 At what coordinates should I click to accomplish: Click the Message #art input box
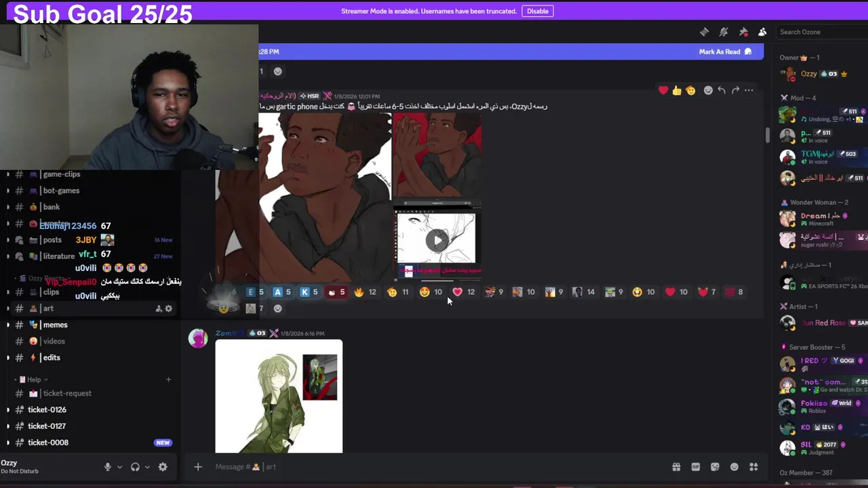434,466
